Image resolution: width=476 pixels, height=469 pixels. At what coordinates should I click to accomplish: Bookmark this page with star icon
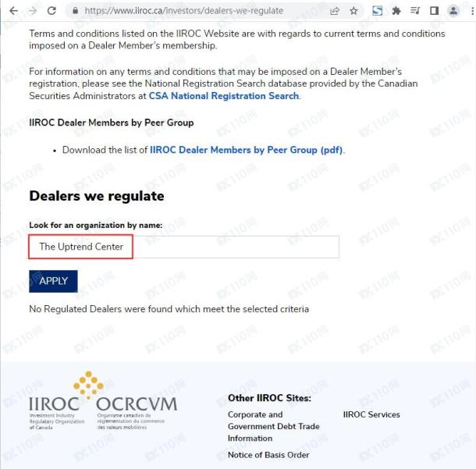[x=353, y=11]
